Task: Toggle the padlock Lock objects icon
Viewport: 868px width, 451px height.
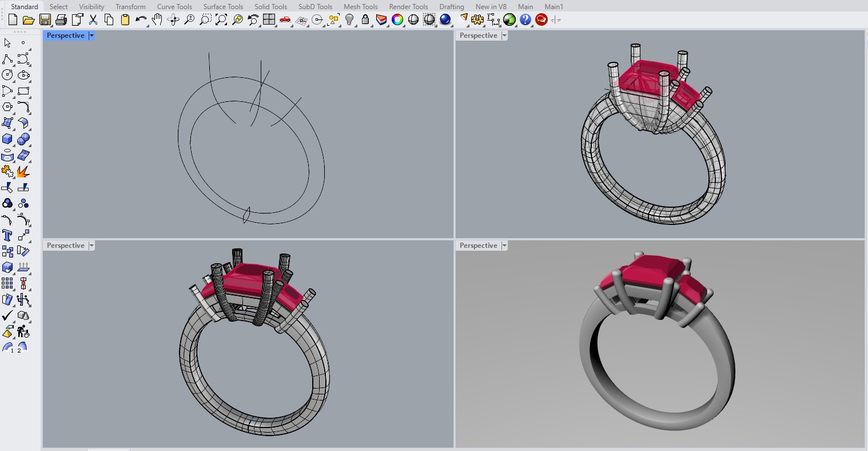Action: [x=365, y=20]
